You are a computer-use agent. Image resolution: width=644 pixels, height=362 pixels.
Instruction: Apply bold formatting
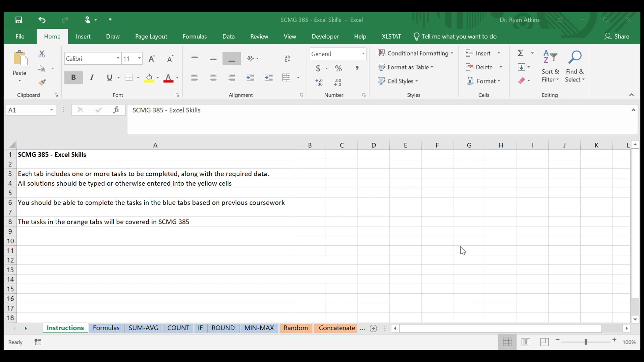[x=73, y=77]
